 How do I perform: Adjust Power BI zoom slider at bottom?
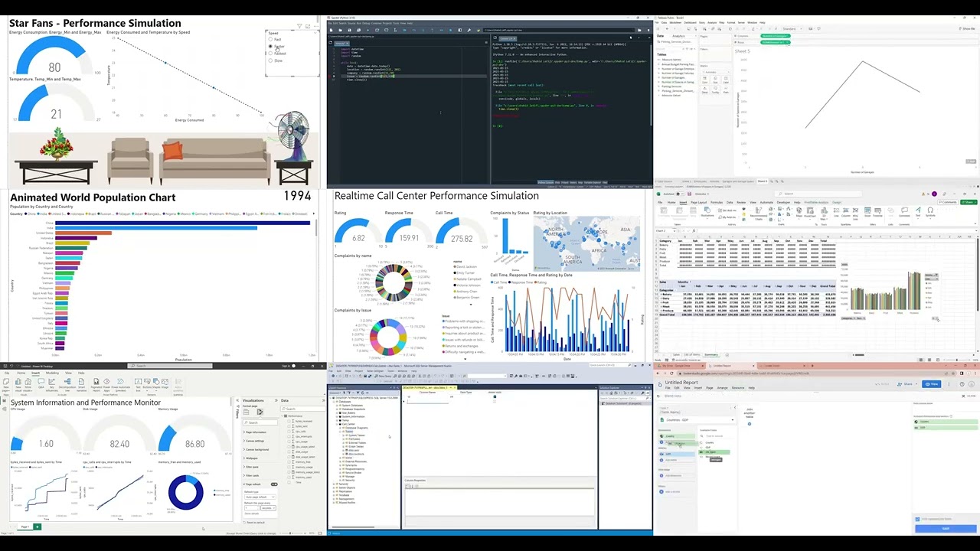(x=291, y=533)
